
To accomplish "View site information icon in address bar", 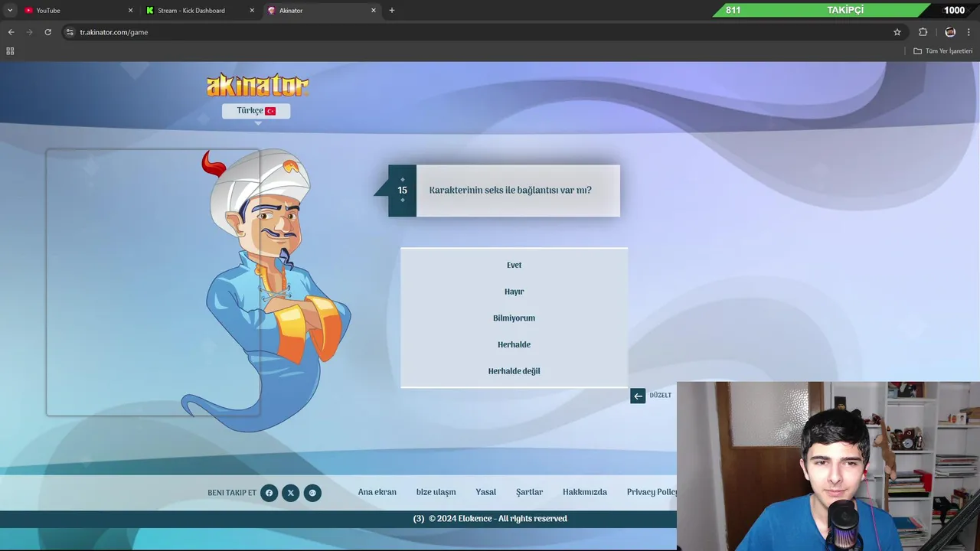I will [x=70, y=32].
